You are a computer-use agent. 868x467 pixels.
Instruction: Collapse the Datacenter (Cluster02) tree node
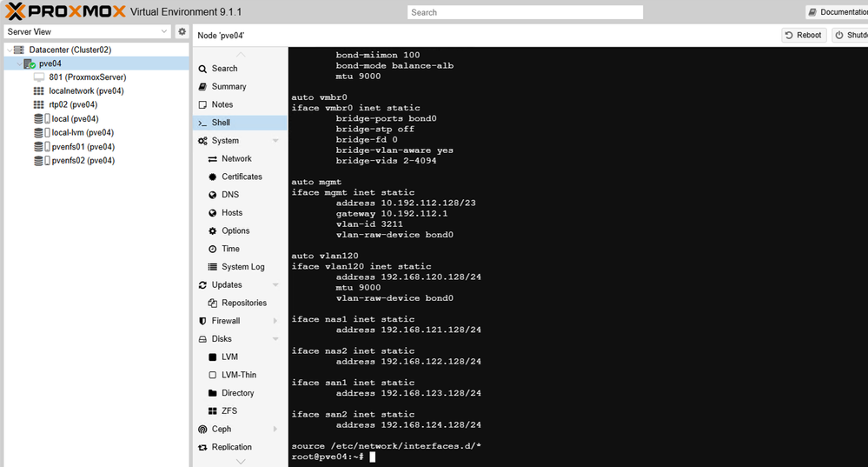(10, 50)
